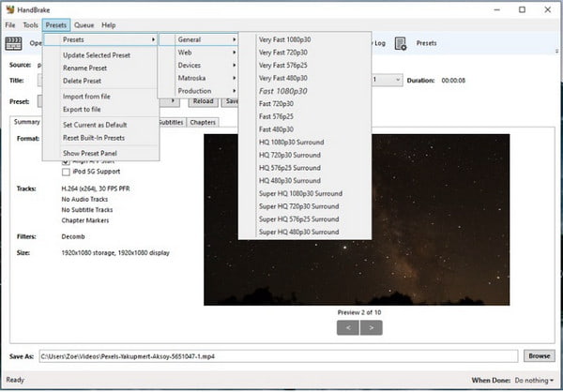Open the Help menu
The height and width of the screenshot is (392, 563).
click(109, 25)
